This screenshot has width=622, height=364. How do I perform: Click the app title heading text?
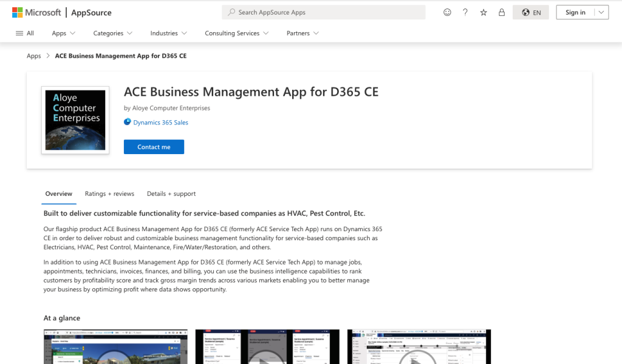(x=251, y=92)
